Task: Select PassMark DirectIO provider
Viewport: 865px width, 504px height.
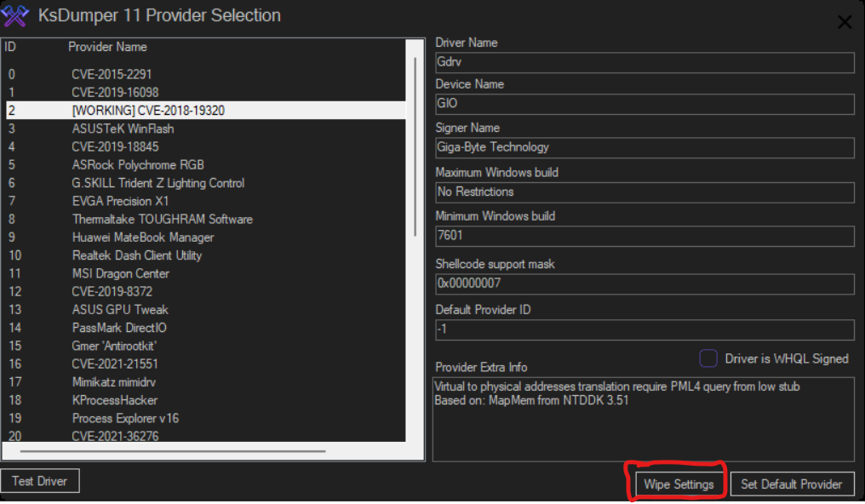Action: pos(206,328)
